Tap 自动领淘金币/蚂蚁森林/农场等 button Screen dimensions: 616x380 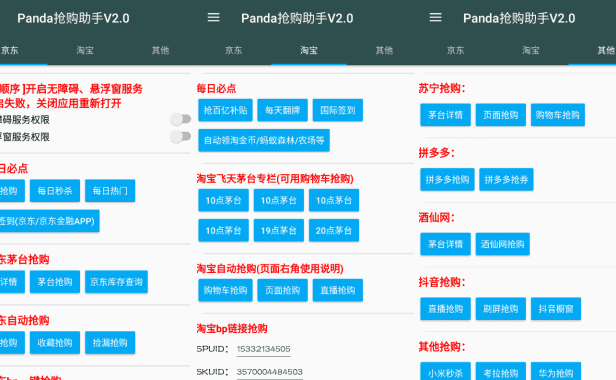click(x=264, y=140)
